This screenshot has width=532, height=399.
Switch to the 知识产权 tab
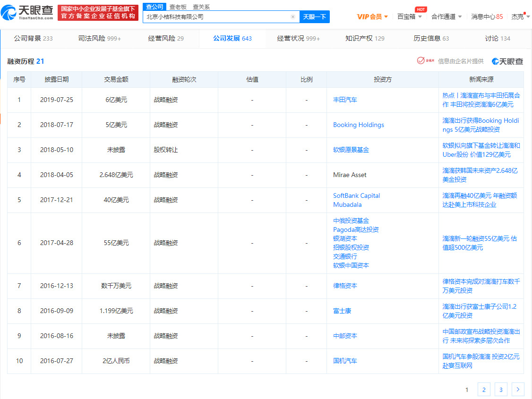[x=365, y=38]
